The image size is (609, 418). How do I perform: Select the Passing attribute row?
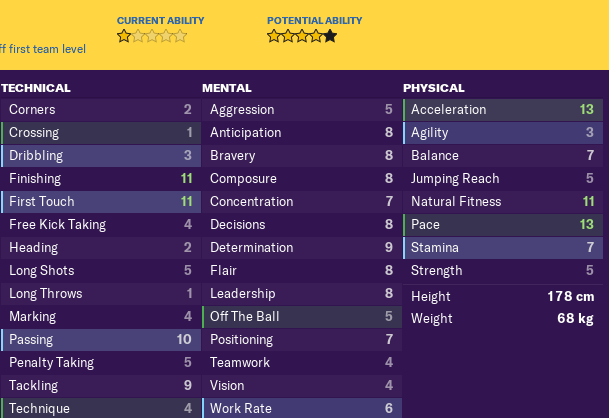(x=101, y=340)
